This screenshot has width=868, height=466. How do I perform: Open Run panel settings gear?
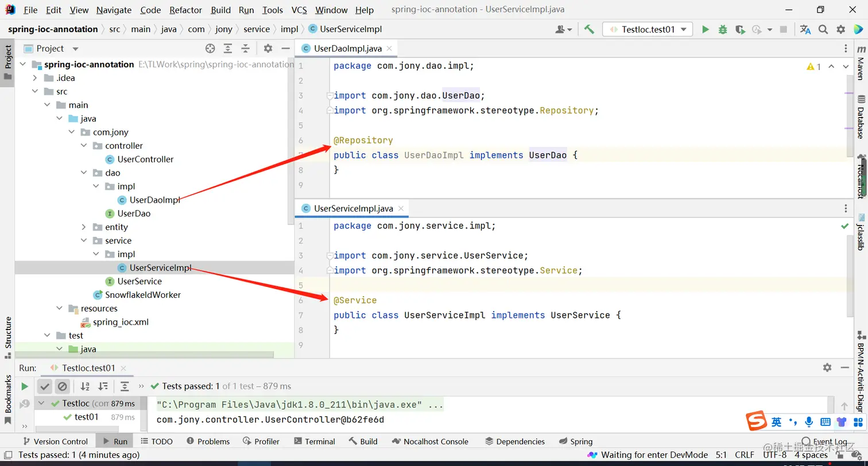click(827, 368)
